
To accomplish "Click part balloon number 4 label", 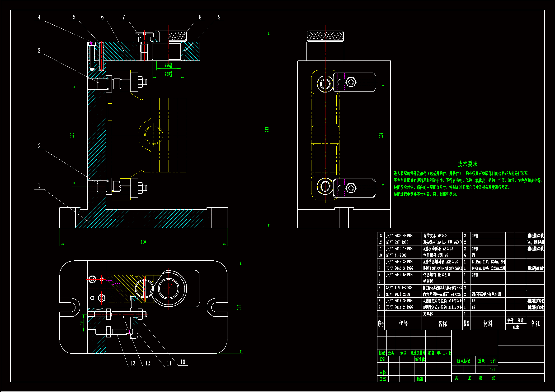I will click(x=39, y=17).
